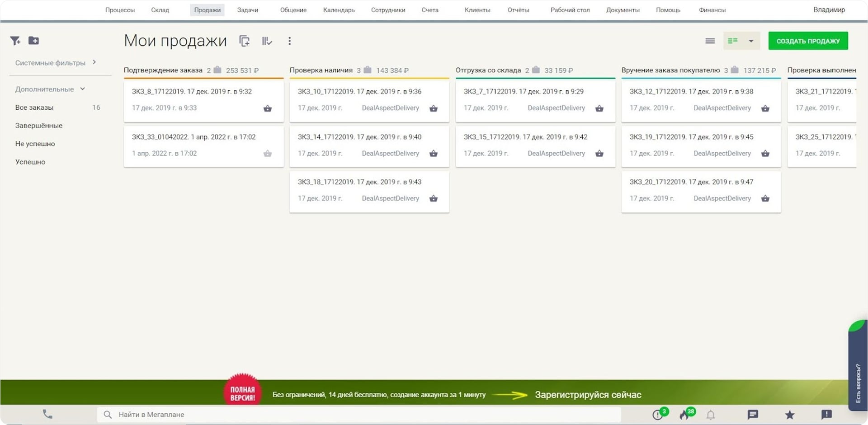
Task: Open the chat messages icon in bottom bar
Action: [x=753, y=415]
